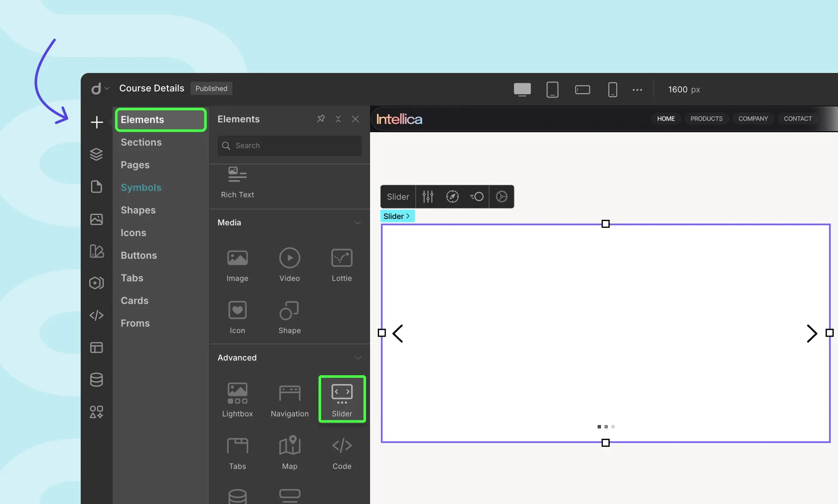Open the pages document icon in sidebar
The image size is (838, 504).
point(97,186)
